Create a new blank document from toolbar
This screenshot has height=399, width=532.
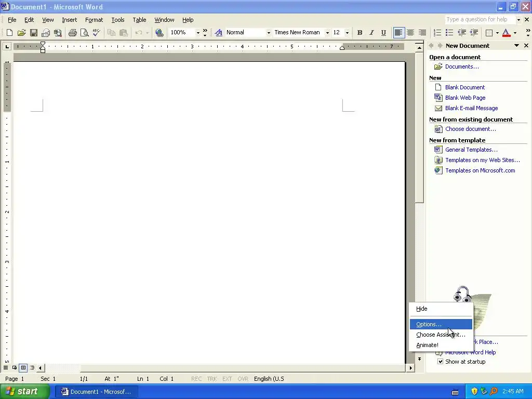point(9,33)
